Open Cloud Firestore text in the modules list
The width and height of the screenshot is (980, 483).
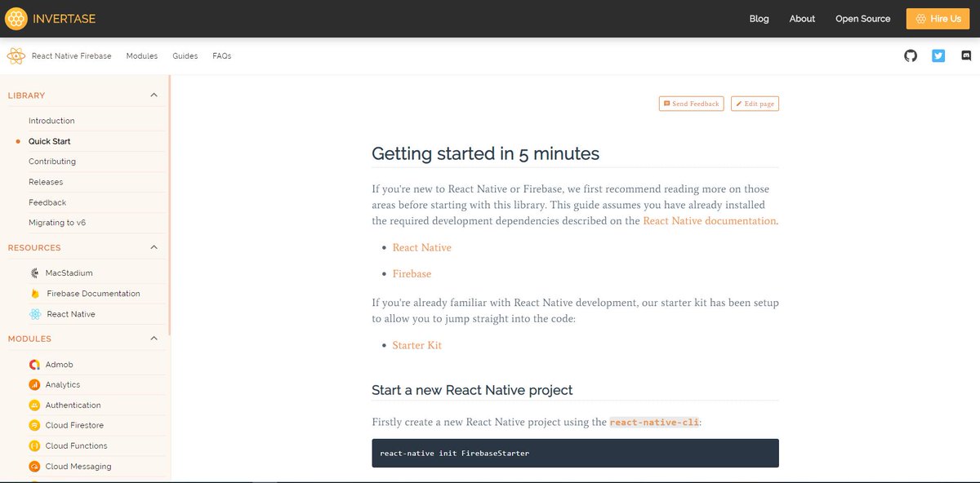tap(74, 426)
